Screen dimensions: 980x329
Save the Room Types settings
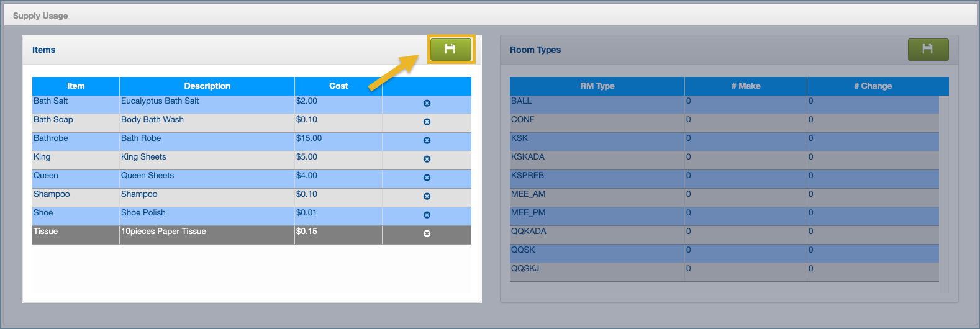pyautogui.click(x=927, y=50)
